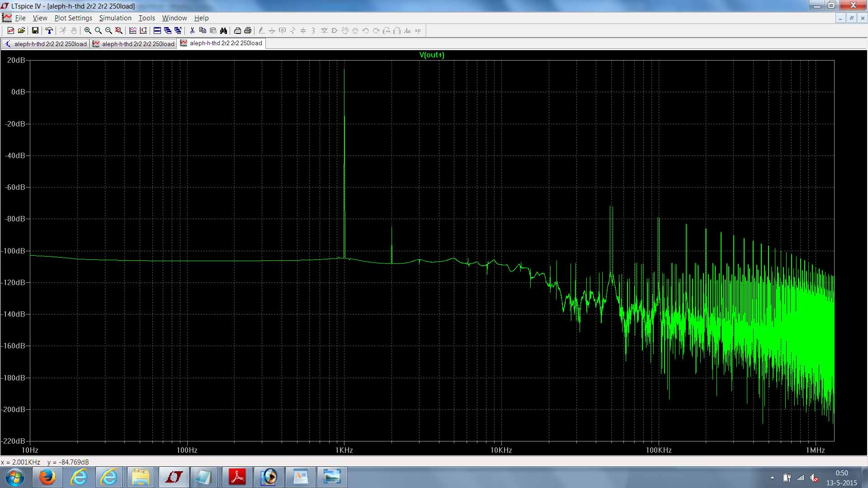Click the -100dB vertical axis label
The width and height of the screenshot is (868, 488).
pyautogui.click(x=14, y=251)
